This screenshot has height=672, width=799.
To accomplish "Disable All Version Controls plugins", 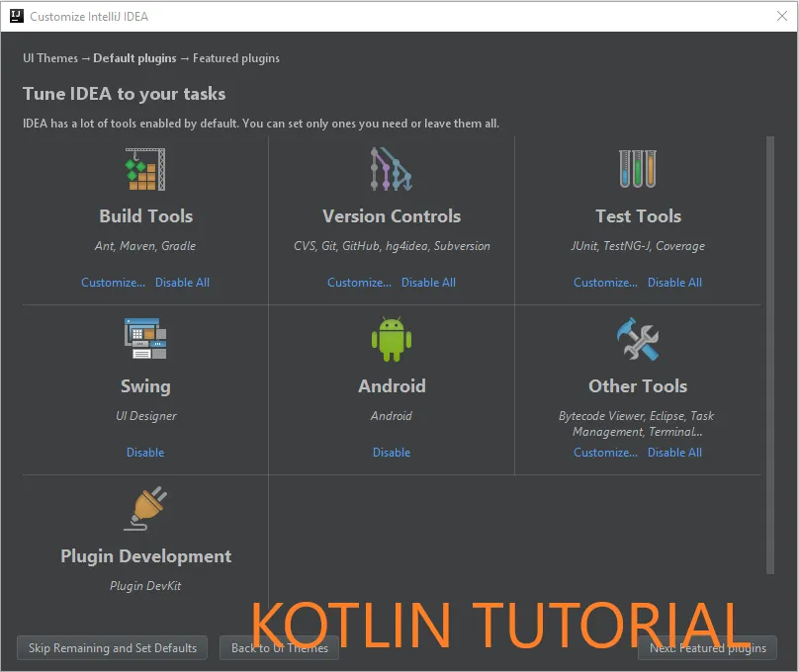I will tap(428, 283).
